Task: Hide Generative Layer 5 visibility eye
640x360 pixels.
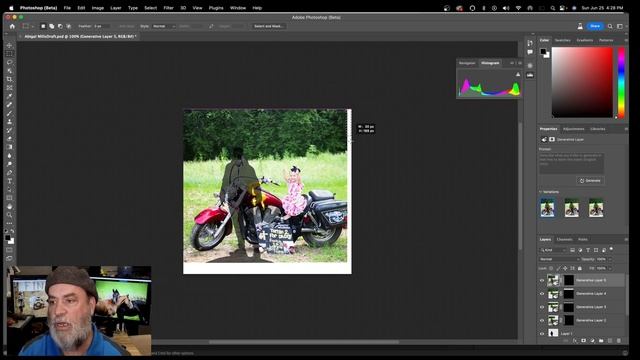Action: (x=542, y=280)
